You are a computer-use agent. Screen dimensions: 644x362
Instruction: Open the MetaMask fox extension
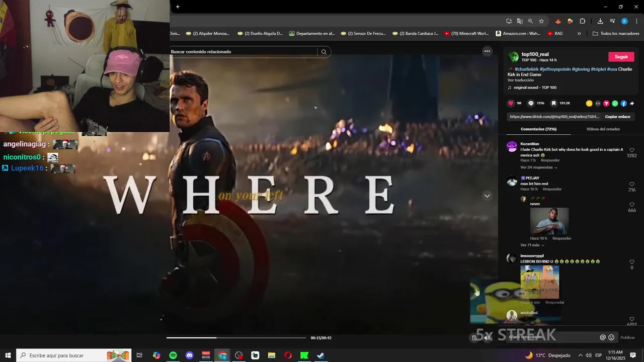558,21
